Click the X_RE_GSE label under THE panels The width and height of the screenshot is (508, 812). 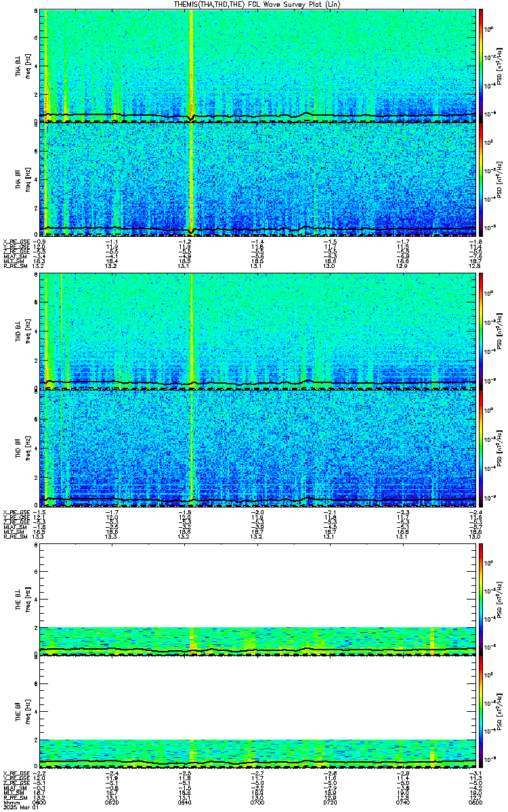click(x=16, y=773)
